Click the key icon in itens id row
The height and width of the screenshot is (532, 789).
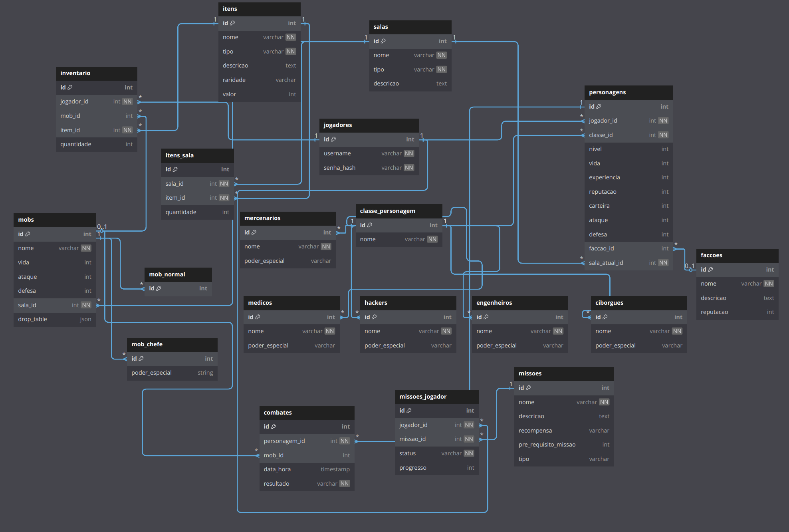[232, 23]
